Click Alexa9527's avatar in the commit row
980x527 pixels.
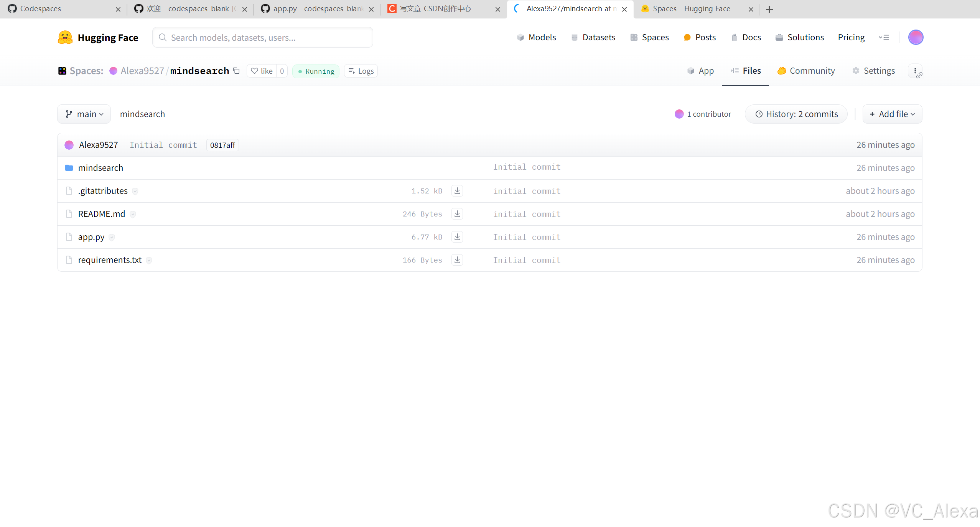[x=69, y=145]
